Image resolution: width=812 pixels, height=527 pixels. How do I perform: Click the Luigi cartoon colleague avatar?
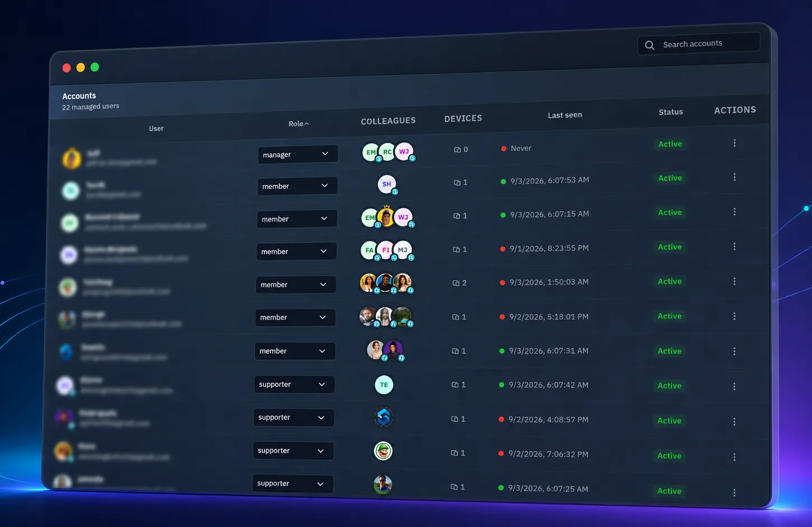[383, 451]
